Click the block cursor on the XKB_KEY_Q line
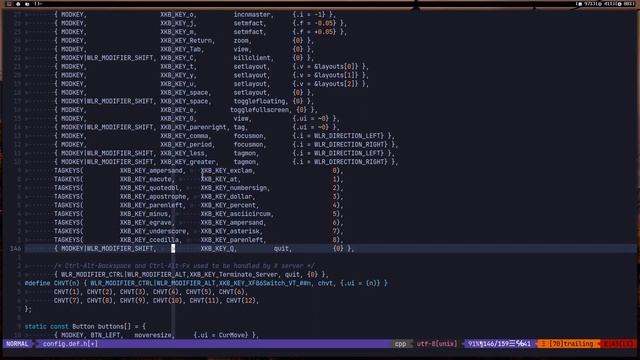 coord(173,249)
